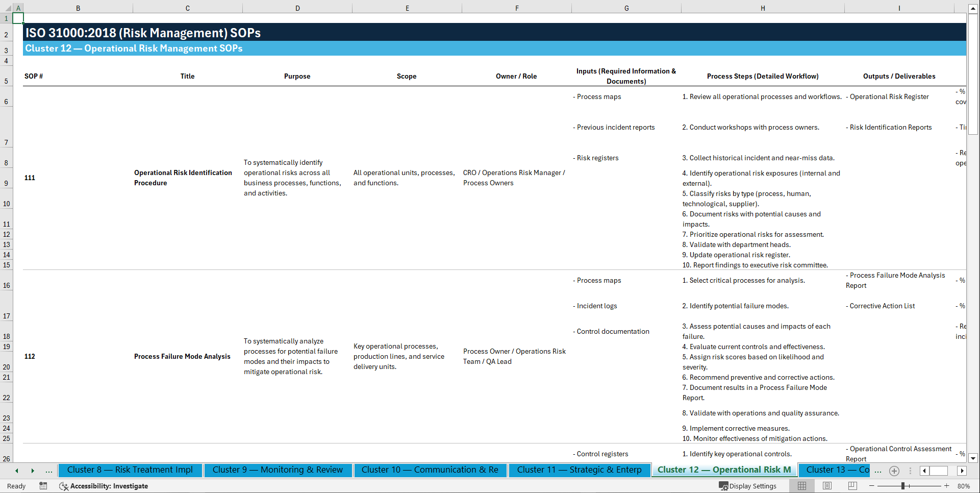The width and height of the screenshot is (980, 493).
Task: Open the all-sheets list via ellipsis button
Action: point(48,471)
